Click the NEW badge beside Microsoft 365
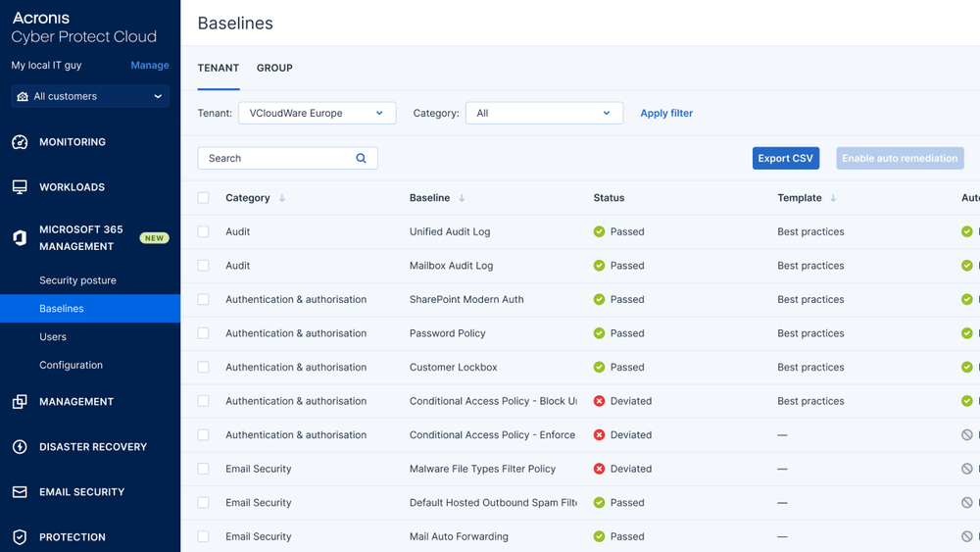This screenshot has width=980, height=552. pyautogui.click(x=155, y=238)
